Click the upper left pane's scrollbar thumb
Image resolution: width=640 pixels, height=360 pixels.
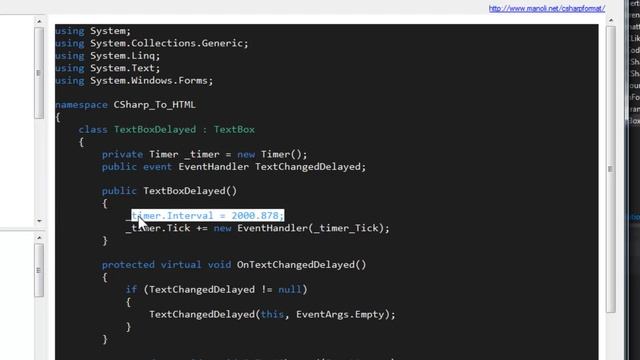click(39, 73)
